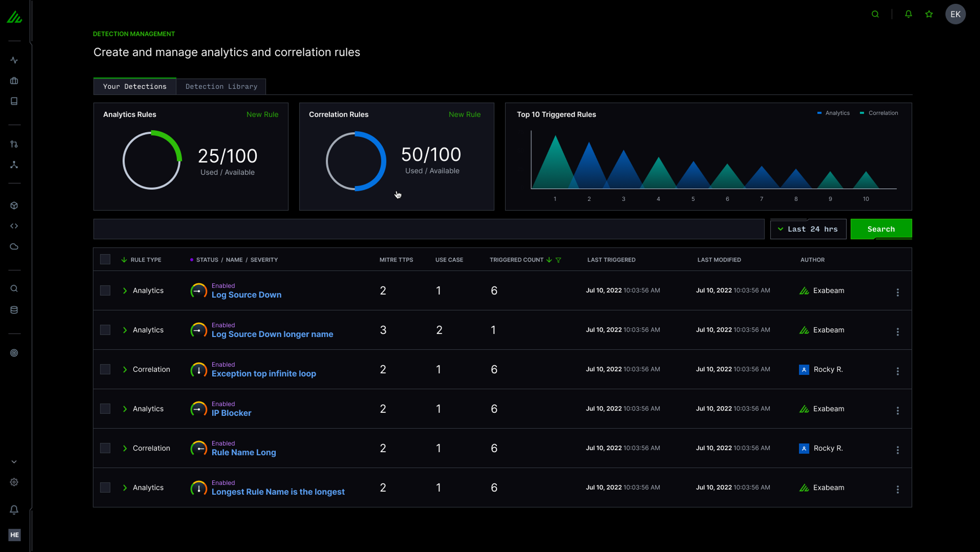Switch to the Detection Library tab

click(221, 86)
